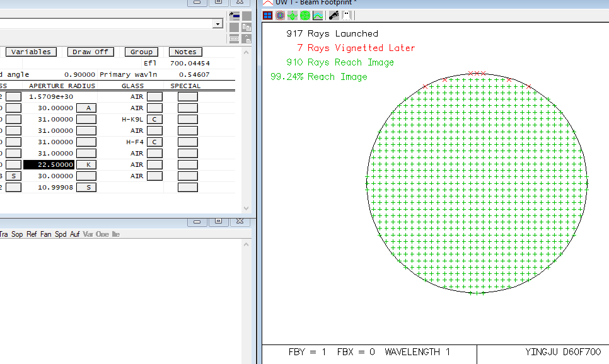Open the Sop menu in the text window
This screenshot has width=609, height=364.
coord(17,234)
